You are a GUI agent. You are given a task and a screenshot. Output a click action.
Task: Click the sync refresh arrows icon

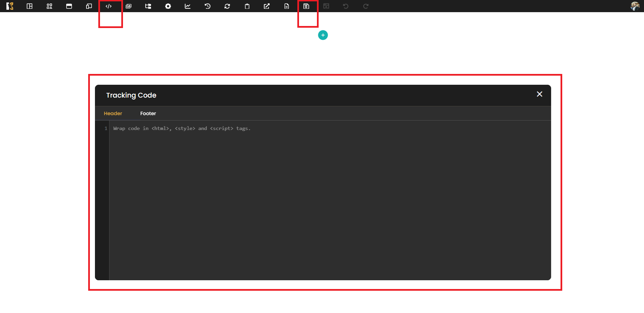coord(227,6)
